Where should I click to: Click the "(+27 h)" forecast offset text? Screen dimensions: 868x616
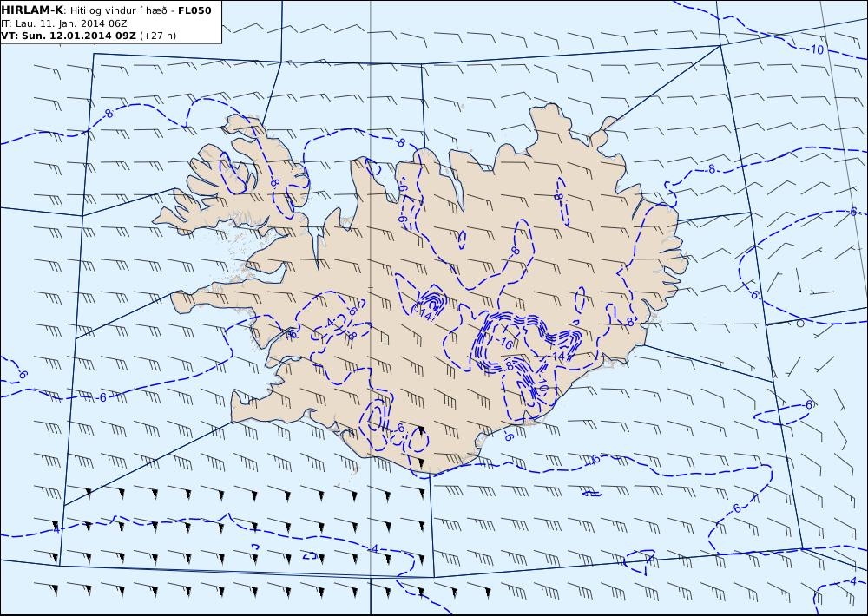coord(158,36)
